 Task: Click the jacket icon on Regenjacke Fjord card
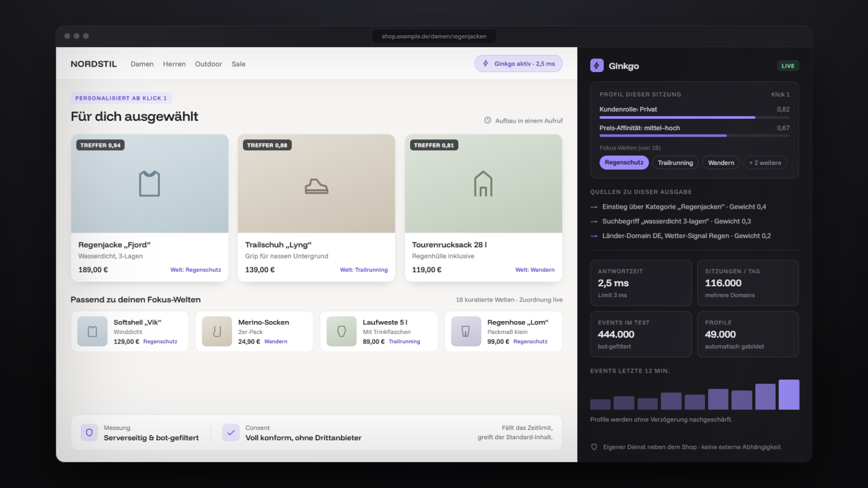[x=149, y=184]
